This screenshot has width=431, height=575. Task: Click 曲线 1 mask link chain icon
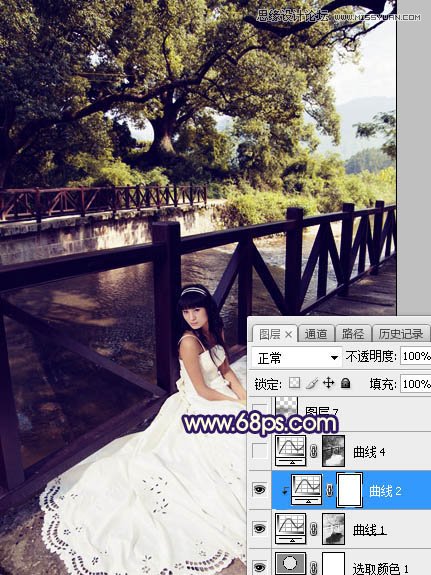(314, 529)
